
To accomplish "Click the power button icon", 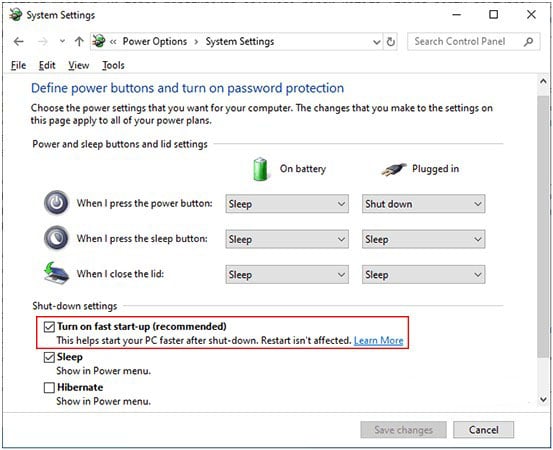I will pyautogui.click(x=56, y=203).
